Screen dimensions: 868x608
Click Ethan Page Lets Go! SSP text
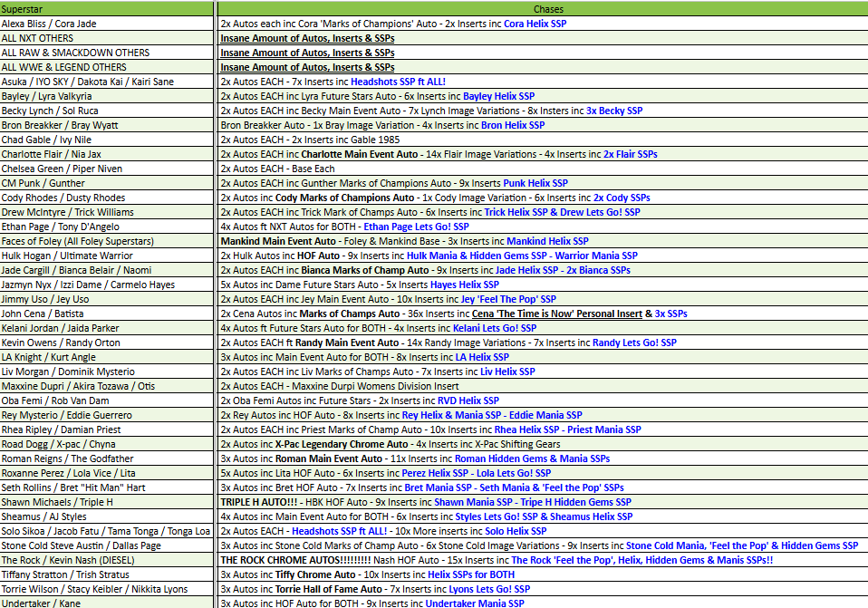(416, 227)
